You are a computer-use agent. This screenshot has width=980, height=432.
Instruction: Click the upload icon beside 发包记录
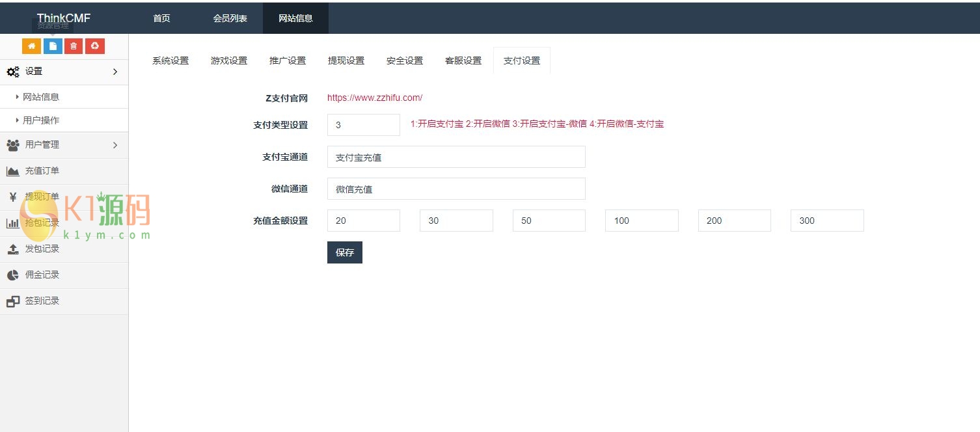(x=13, y=249)
